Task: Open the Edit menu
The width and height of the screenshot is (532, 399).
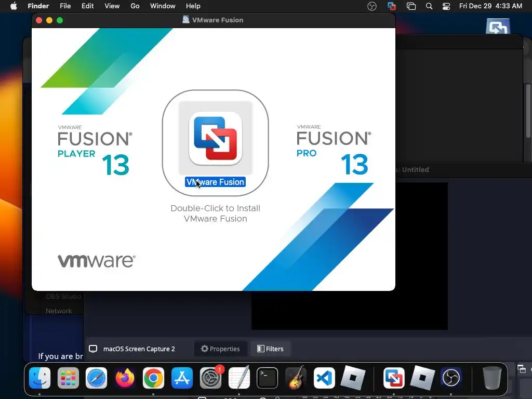Action: point(87,6)
